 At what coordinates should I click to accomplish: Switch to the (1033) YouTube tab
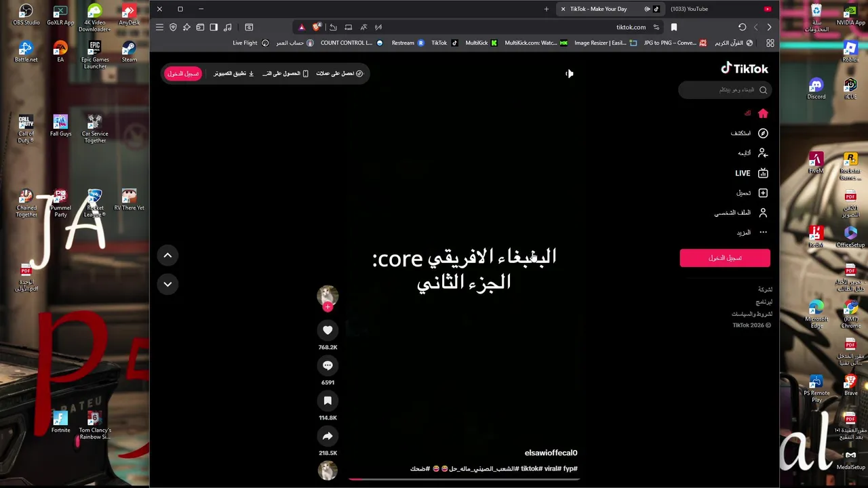pyautogui.click(x=721, y=9)
